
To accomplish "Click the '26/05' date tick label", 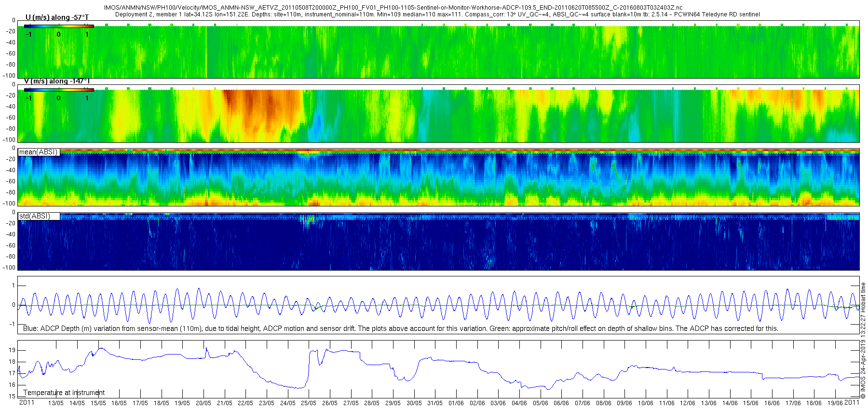I will tap(330, 403).
